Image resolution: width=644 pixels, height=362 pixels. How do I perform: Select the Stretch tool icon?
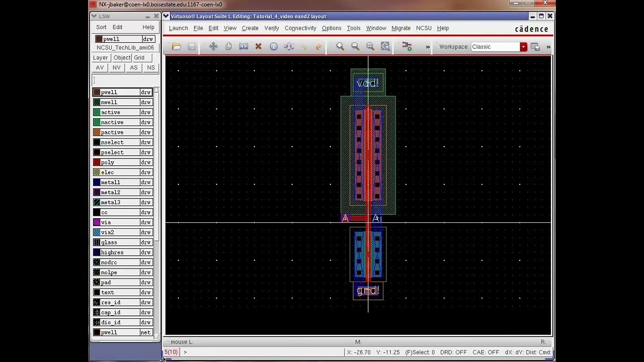tap(244, 47)
